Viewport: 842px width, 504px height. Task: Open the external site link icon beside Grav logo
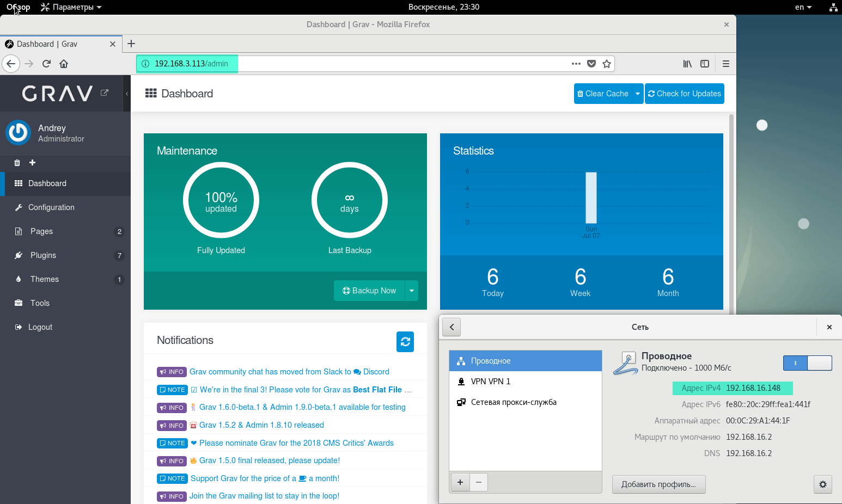(105, 93)
